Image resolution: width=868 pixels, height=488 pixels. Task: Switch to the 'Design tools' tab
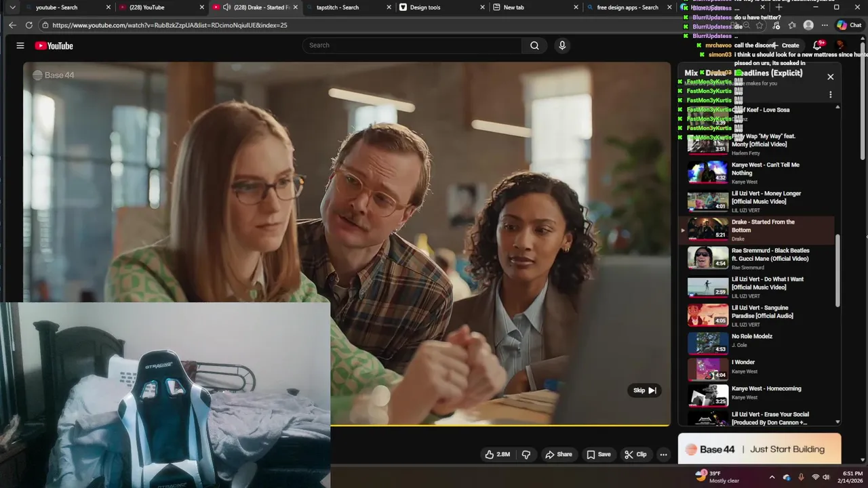click(442, 7)
